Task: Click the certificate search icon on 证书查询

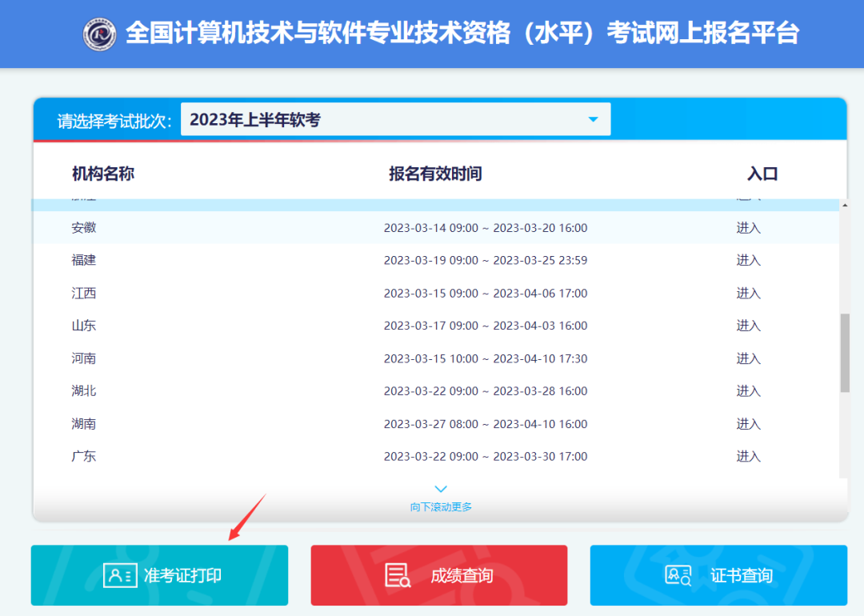Action: click(x=678, y=576)
